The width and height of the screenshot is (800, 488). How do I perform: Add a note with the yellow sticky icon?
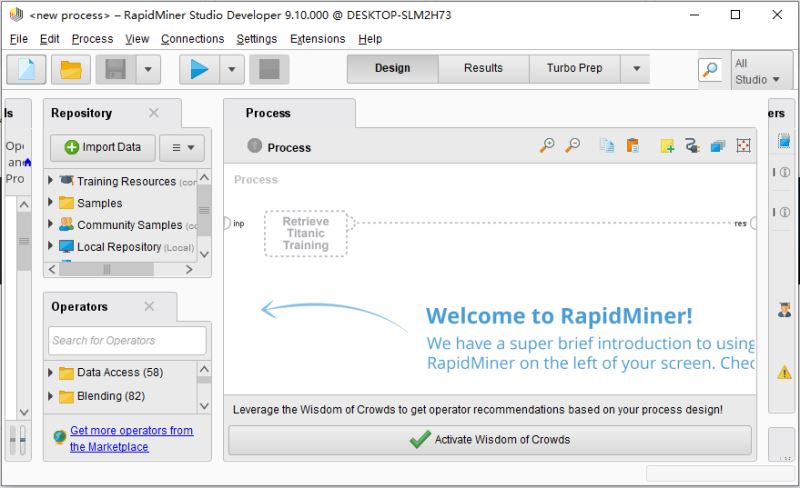pyautogui.click(x=667, y=146)
